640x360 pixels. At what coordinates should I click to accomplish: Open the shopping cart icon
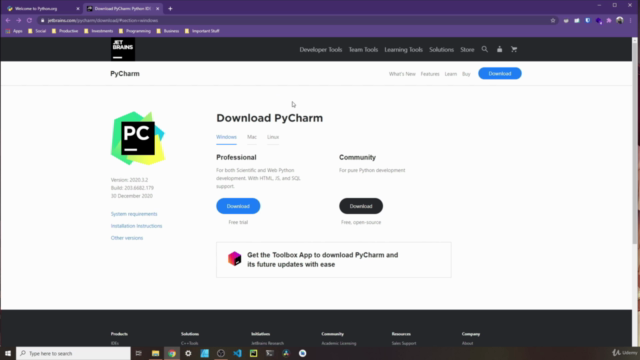click(x=514, y=49)
